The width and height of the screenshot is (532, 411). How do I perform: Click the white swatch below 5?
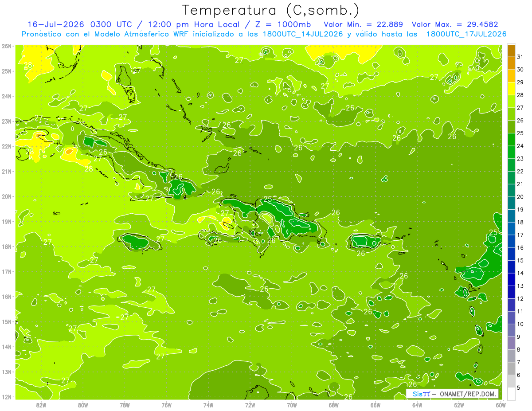pos(511,394)
